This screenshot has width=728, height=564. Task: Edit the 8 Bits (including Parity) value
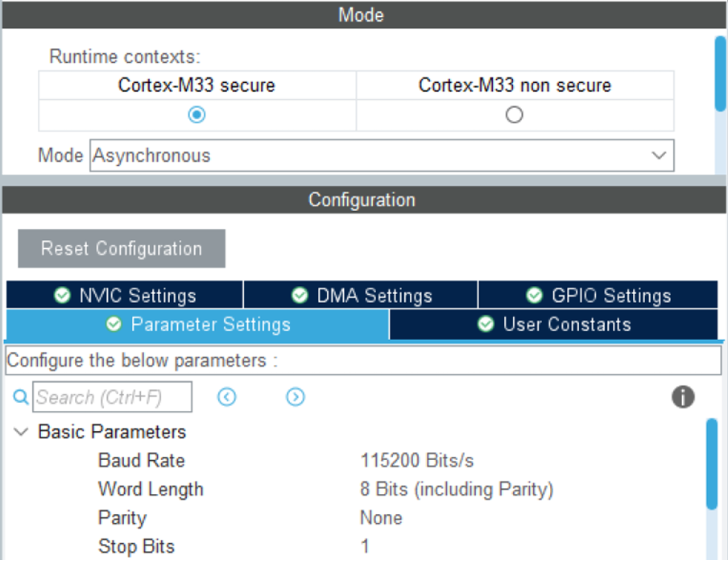tap(457, 489)
